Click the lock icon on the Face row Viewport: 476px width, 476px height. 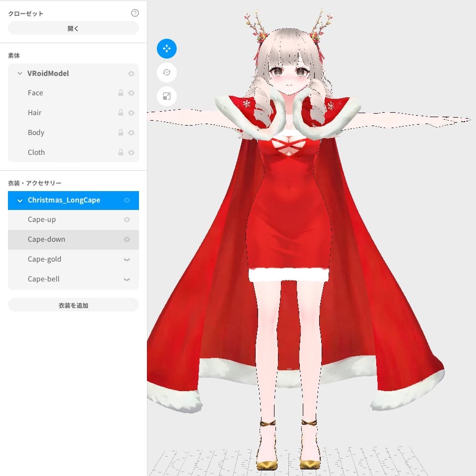[x=121, y=93]
